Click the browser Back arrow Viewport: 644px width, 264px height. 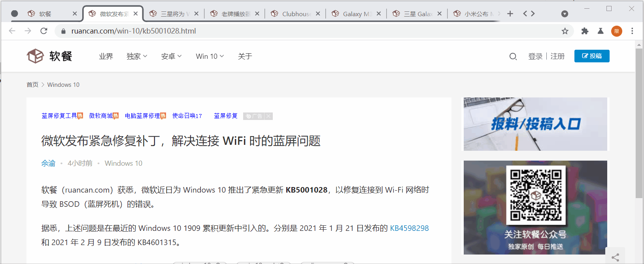click(12, 31)
